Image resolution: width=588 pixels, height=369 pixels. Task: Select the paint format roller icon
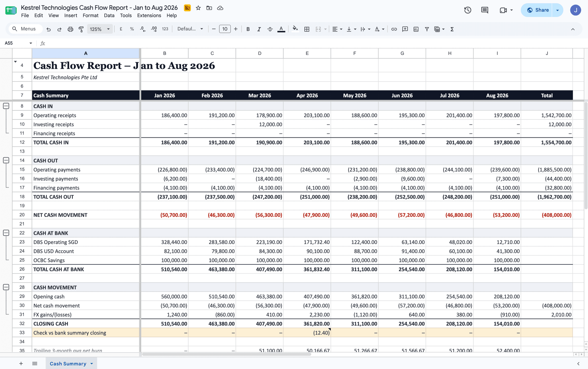pyautogui.click(x=81, y=29)
